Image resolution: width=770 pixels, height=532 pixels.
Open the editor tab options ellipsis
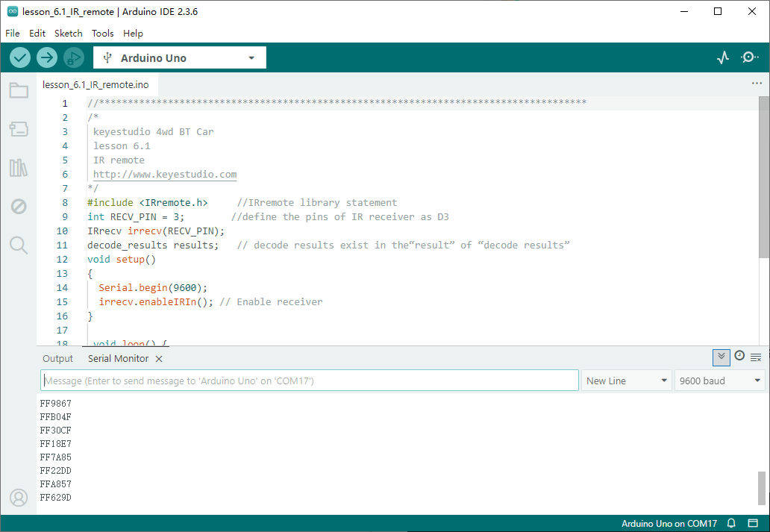[x=757, y=83]
